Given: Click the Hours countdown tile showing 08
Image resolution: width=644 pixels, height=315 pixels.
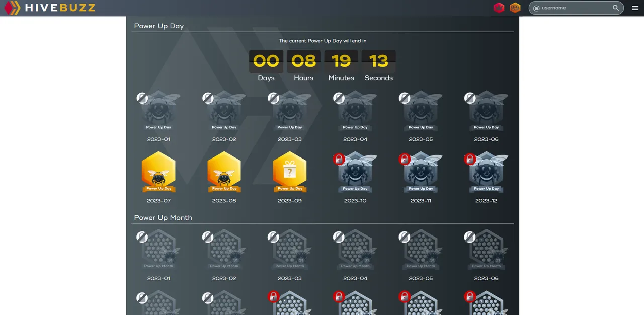Looking at the screenshot, I should tap(304, 61).
